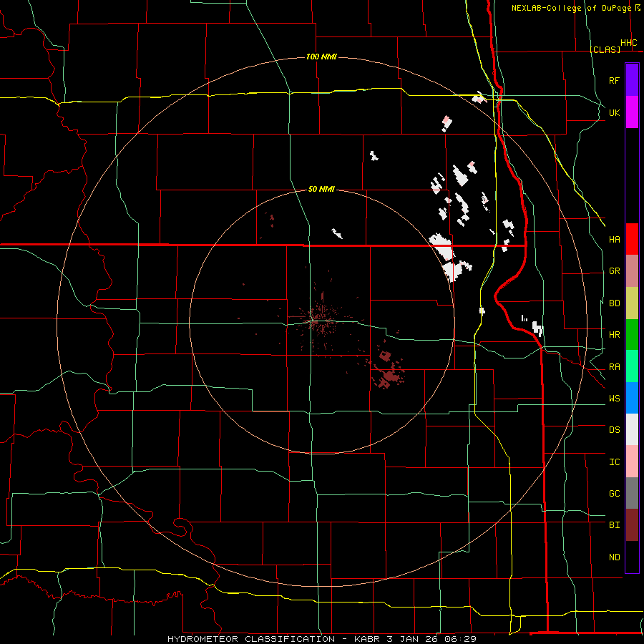Click the GC legend label
Viewport: 644px width, 644px height.
click(614, 494)
